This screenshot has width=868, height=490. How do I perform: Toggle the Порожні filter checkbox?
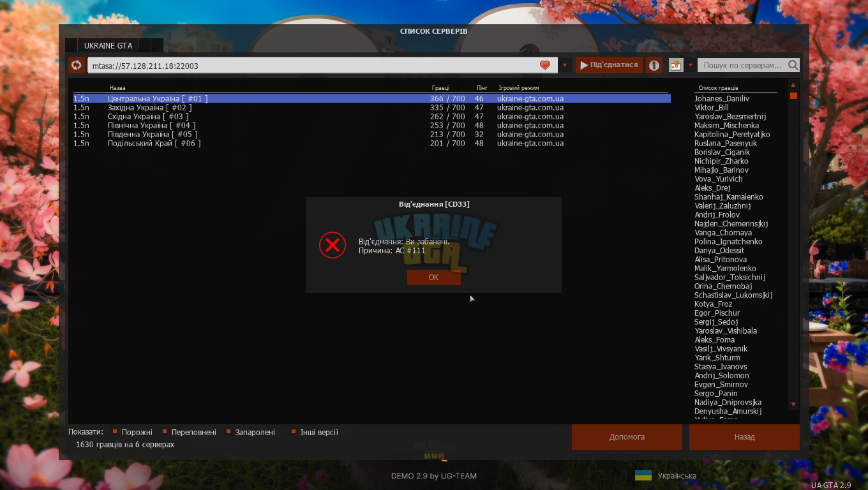[x=115, y=432]
